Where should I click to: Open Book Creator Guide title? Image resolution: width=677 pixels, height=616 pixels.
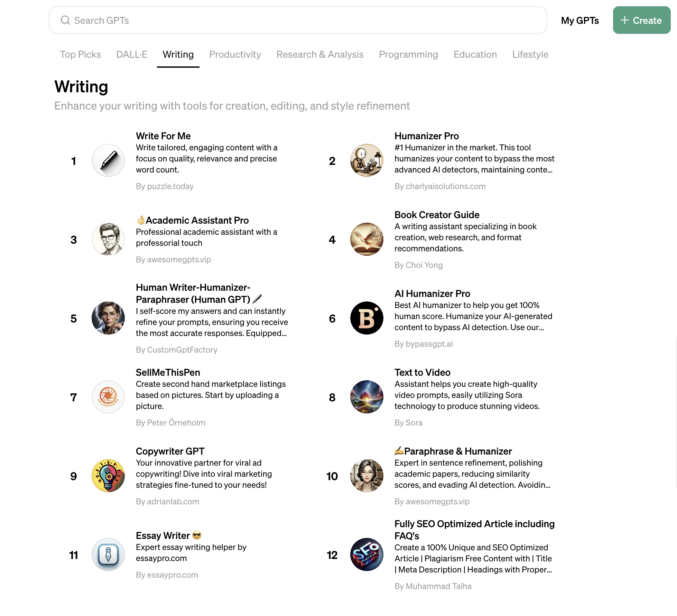[x=437, y=215]
